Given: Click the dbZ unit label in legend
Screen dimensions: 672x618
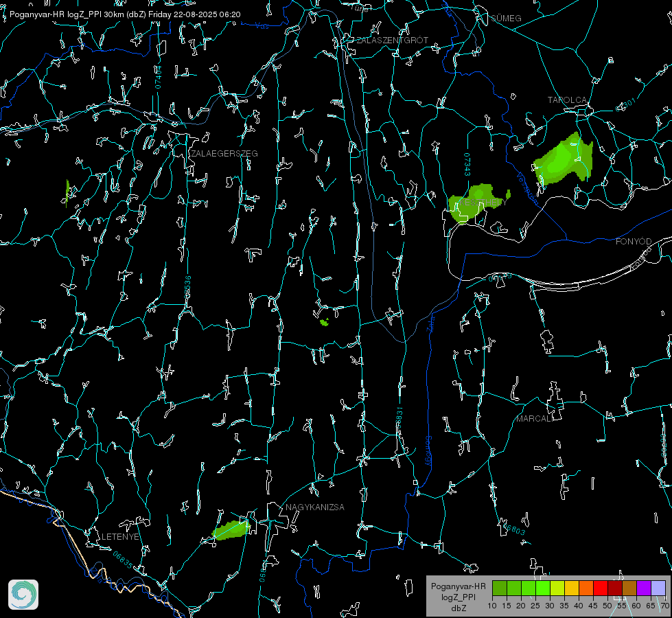Looking at the screenshot, I should 458,608.
